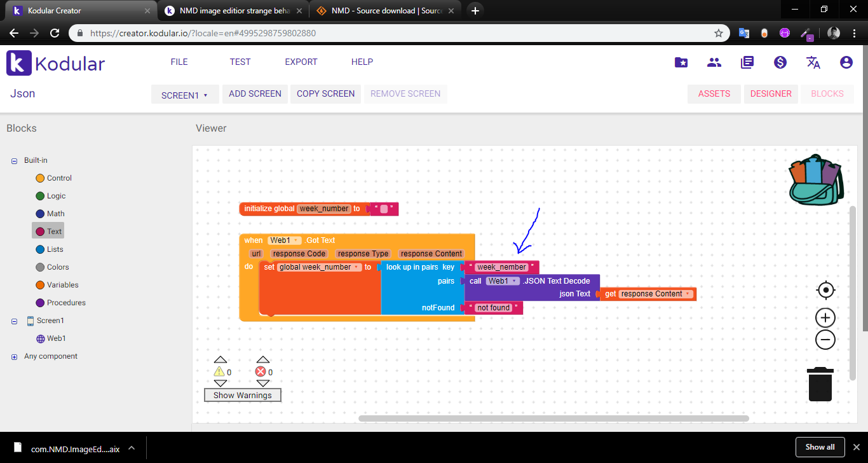The image size is (868, 463).
Task: Click the week_nember text block field
Action: 502,267
